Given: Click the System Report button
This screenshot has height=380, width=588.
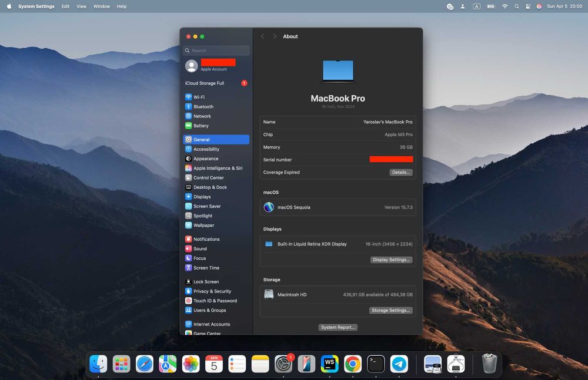Looking at the screenshot, I should 338,328.
